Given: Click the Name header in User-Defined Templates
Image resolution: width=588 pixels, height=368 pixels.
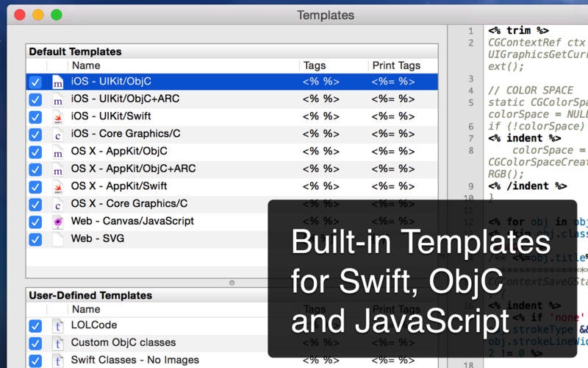Looking at the screenshot, I should click(86, 309).
